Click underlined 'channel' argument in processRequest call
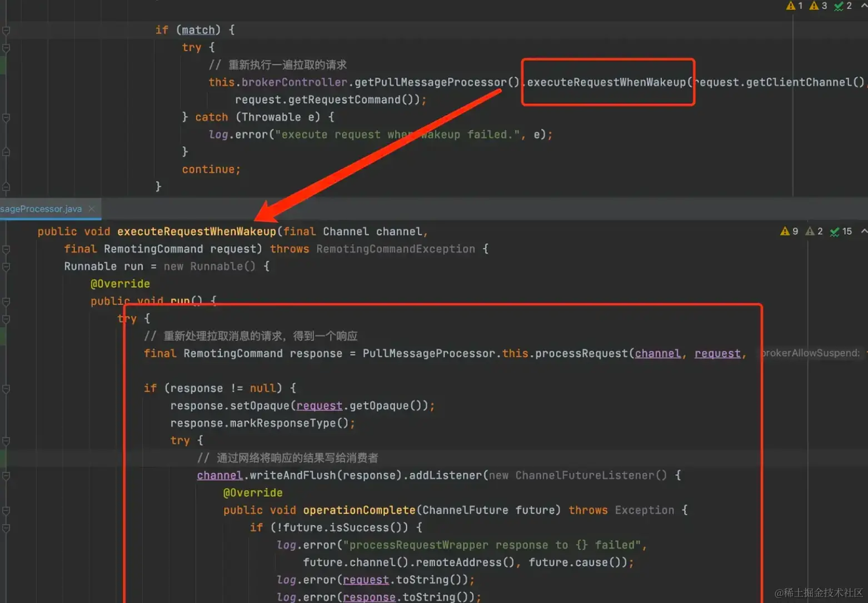868x603 pixels. click(658, 354)
